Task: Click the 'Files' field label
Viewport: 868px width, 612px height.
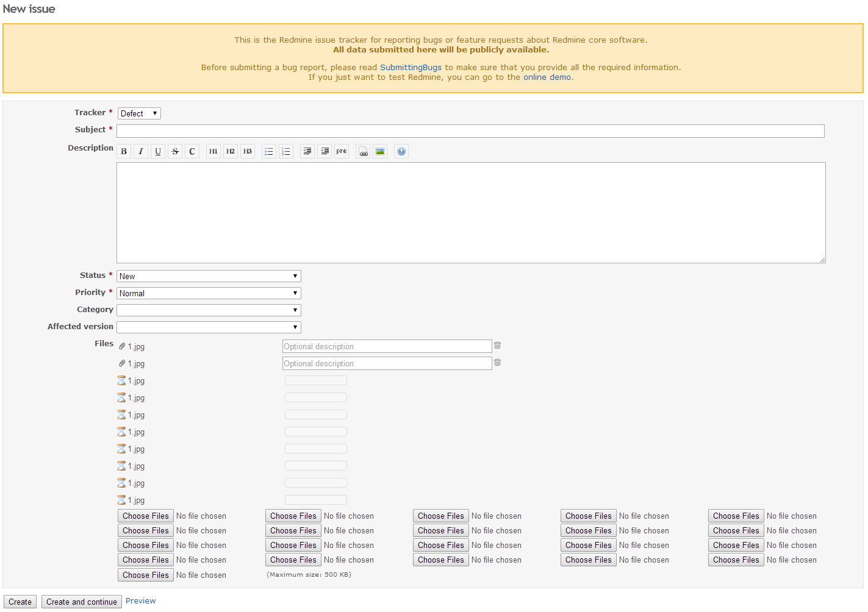Action: (104, 344)
